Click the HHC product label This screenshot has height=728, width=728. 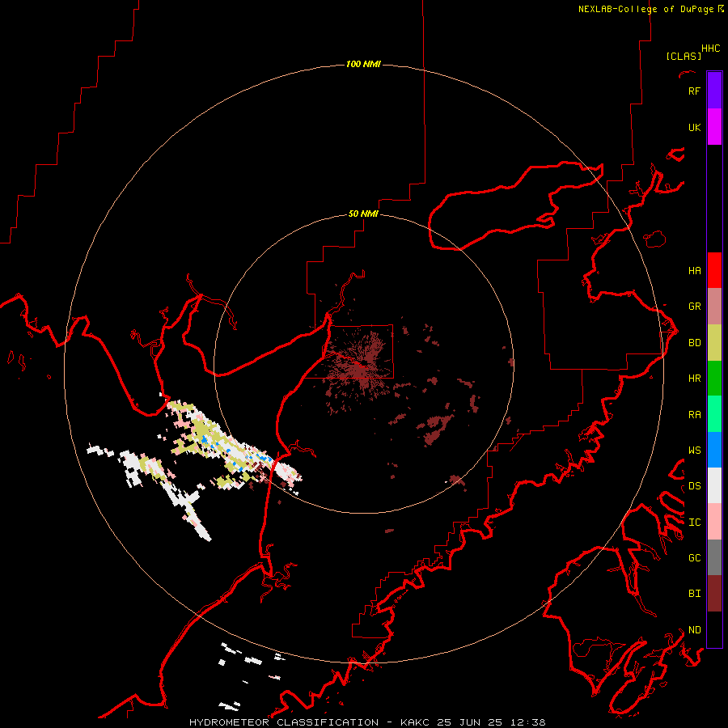(x=711, y=49)
